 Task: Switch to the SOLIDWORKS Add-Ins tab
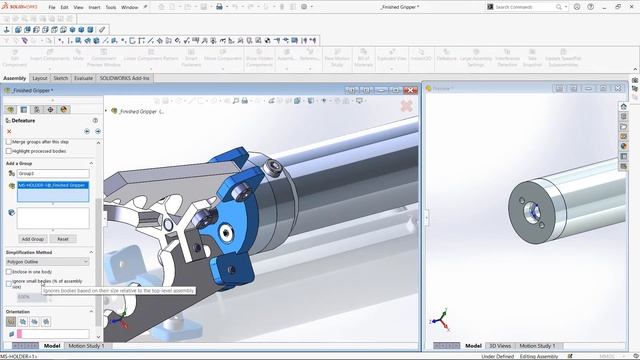point(124,78)
